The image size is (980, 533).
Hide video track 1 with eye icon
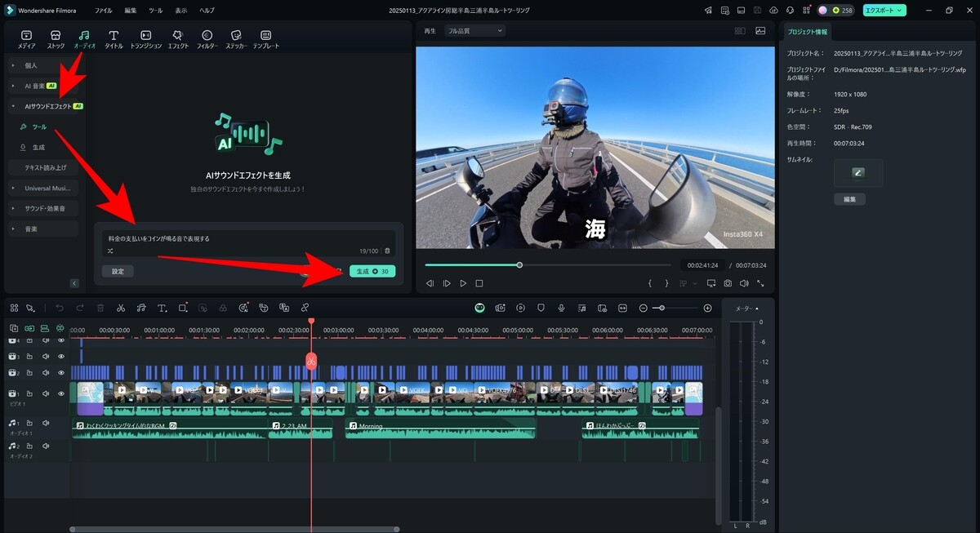(60, 393)
